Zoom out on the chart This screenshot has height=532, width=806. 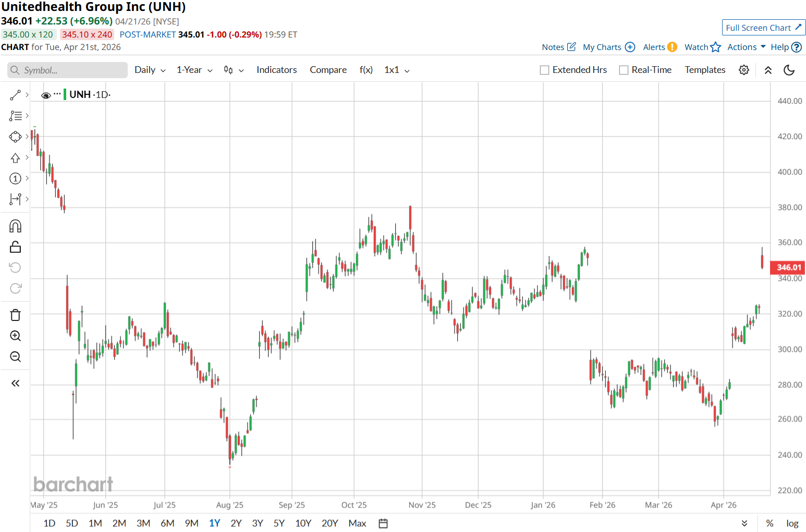pyautogui.click(x=15, y=357)
